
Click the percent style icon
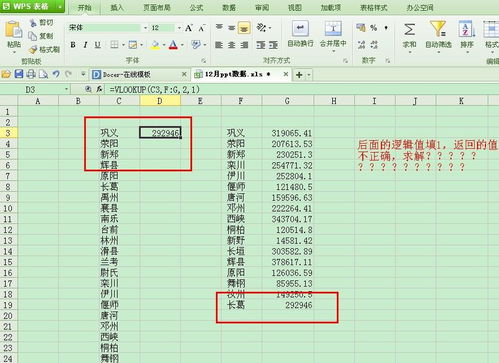tap(374, 28)
